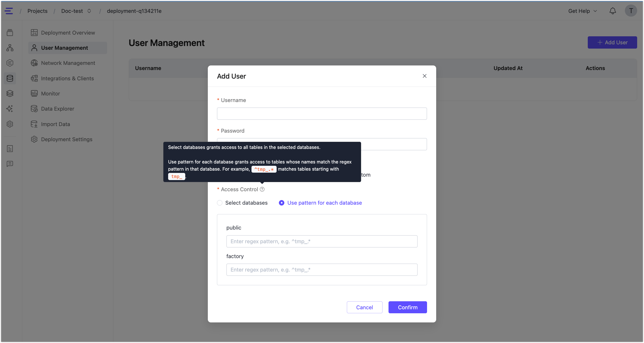Click the hexagon list rail icon
Screen dimensions: 644x343
10,63
